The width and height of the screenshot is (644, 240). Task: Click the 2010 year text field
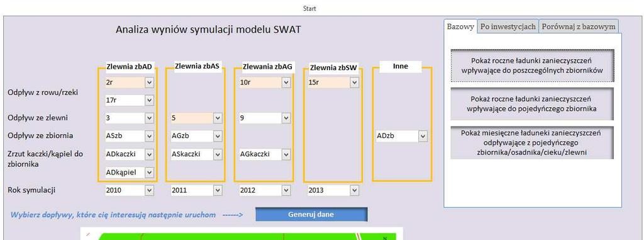tap(125, 190)
